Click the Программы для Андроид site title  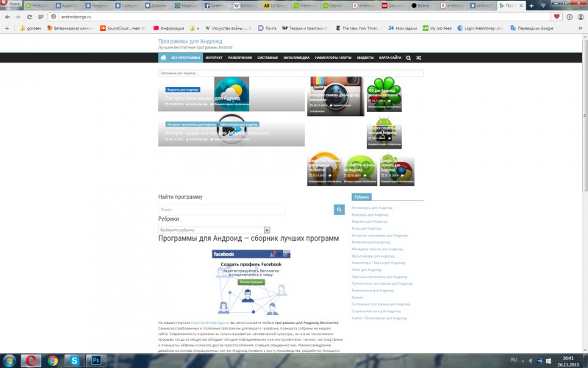click(190, 41)
